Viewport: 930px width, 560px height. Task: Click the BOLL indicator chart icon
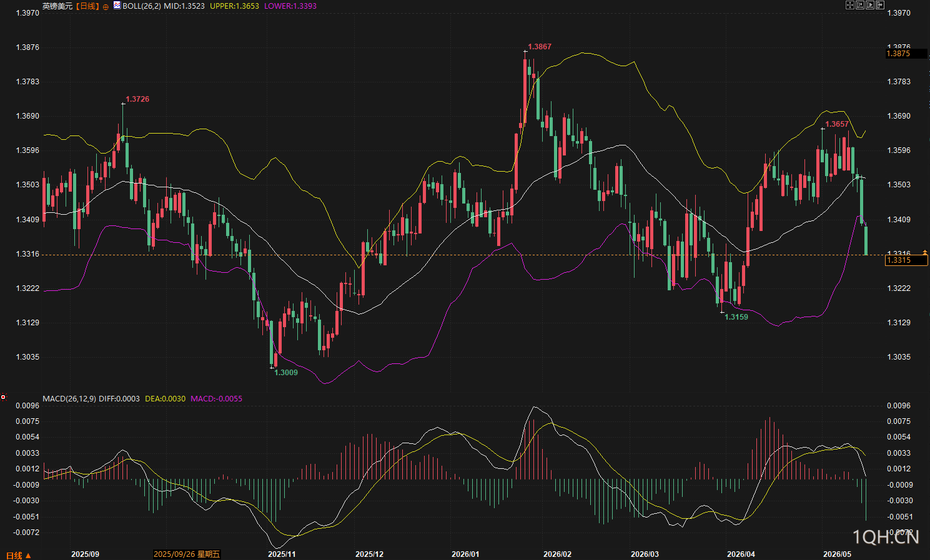117,5
